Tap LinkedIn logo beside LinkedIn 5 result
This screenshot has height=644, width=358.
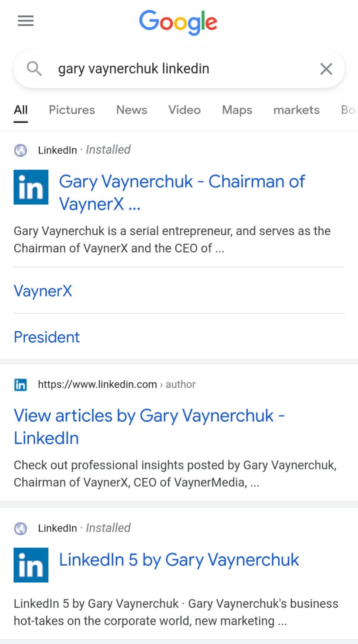(31, 565)
